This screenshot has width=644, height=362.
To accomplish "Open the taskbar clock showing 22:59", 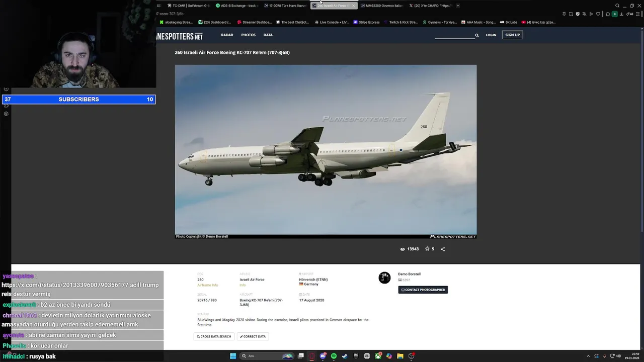I will (x=632, y=356).
